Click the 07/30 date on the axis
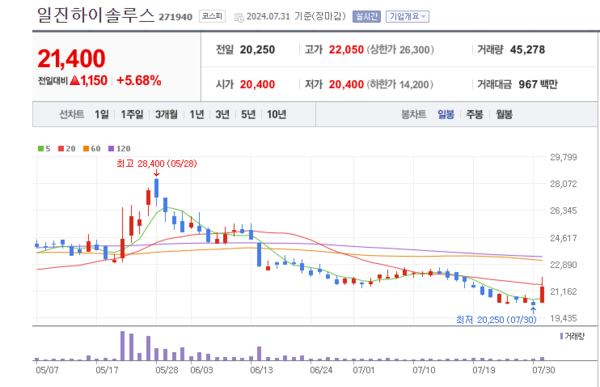Image resolution: width=600 pixels, height=387 pixels. point(544,370)
